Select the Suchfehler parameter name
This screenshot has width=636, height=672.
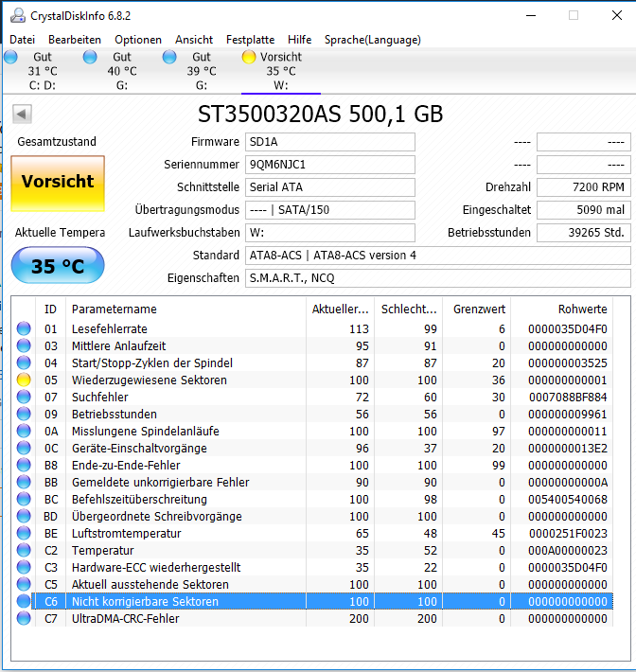point(100,398)
